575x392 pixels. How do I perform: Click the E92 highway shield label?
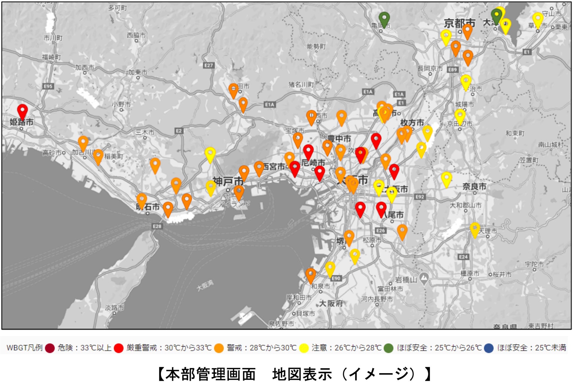(420, 197)
